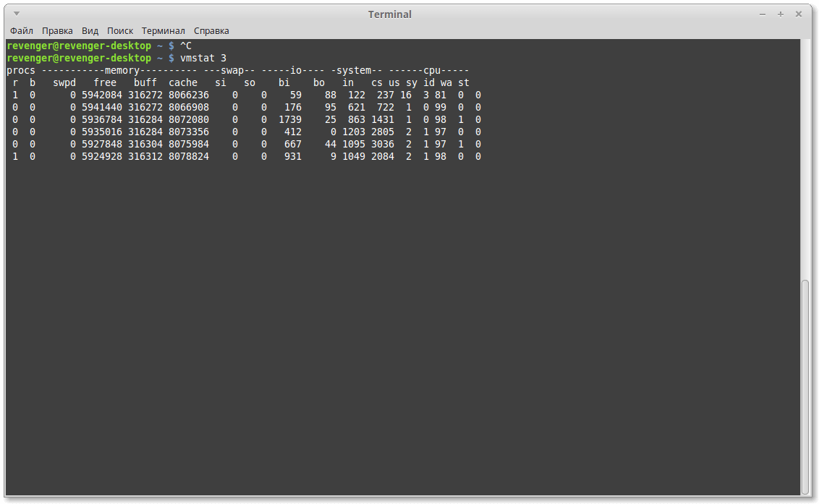
Task: Click in value 863
Action: point(357,119)
